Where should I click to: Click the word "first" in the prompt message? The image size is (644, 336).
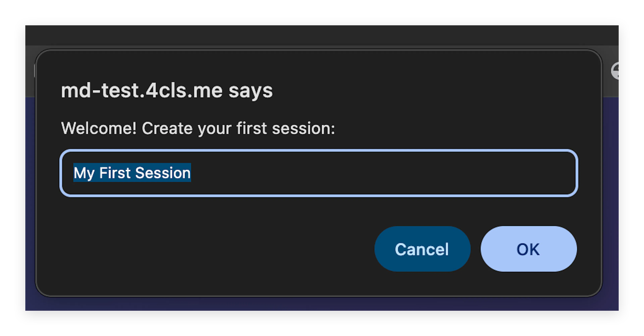click(x=252, y=128)
